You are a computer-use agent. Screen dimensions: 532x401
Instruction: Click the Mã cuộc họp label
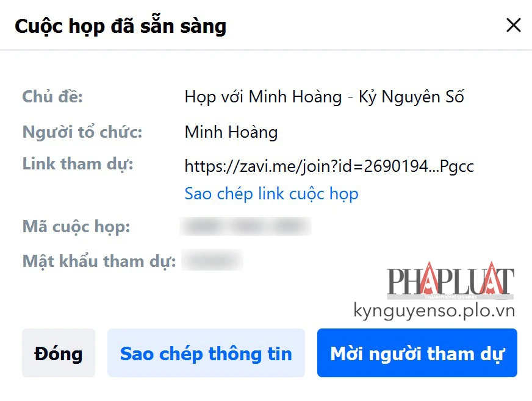[x=76, y=226]
